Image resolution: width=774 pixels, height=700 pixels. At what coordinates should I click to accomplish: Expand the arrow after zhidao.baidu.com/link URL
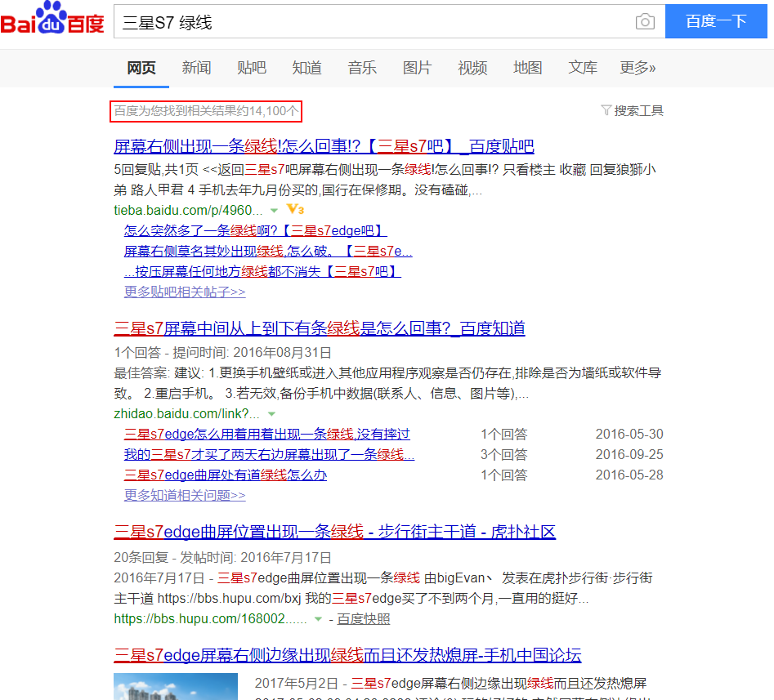point(272,414)
